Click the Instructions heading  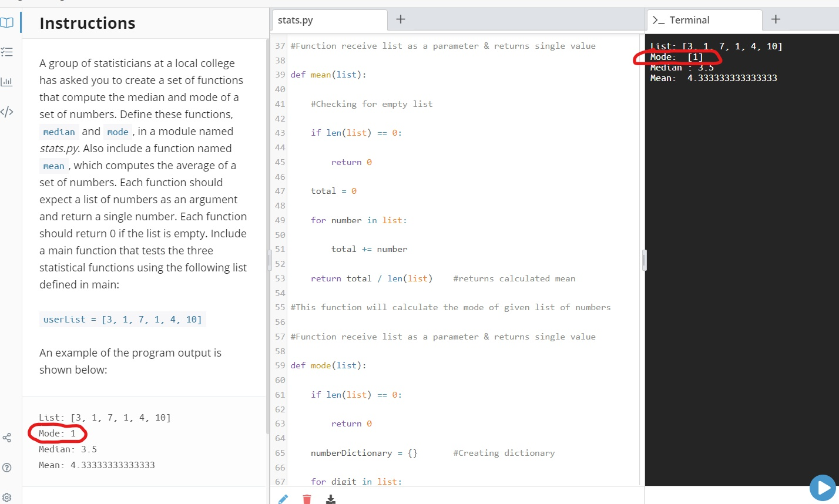click(88, 23)
